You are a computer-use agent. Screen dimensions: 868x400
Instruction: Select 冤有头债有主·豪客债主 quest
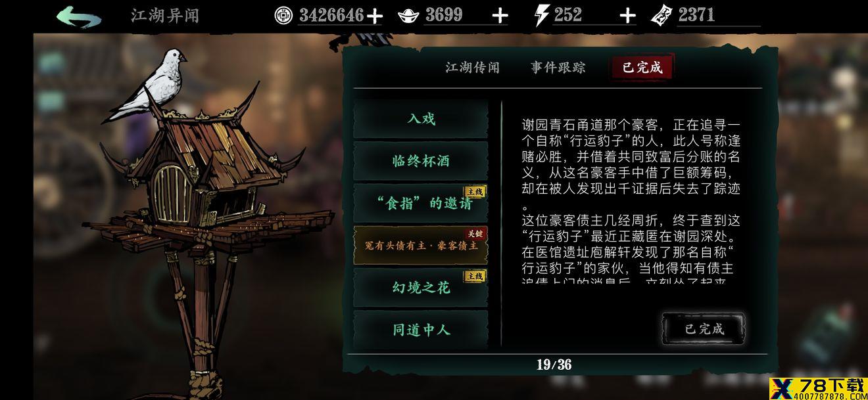click(421, 245)
